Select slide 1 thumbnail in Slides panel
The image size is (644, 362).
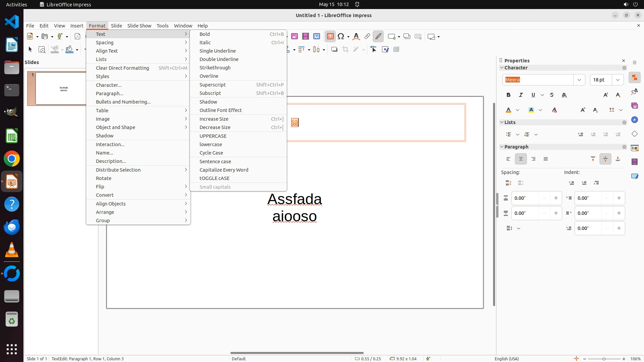(60, 89)
